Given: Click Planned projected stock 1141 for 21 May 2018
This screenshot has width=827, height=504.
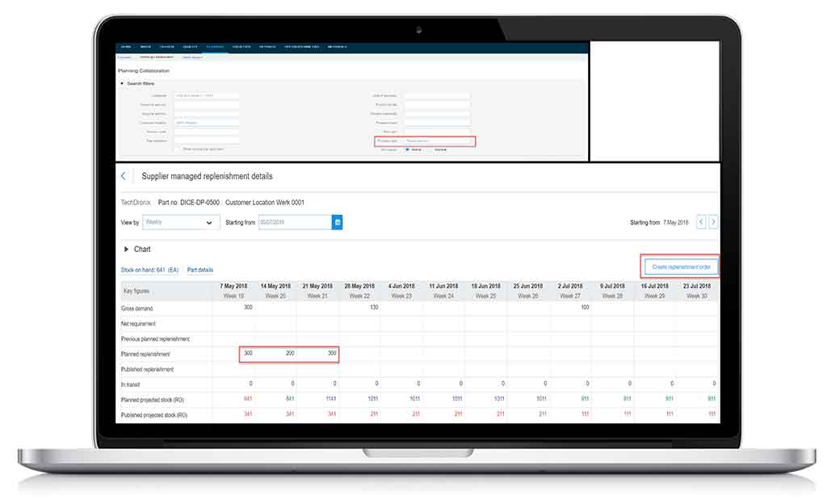Looking at the screenshot, I should [330, 399].
